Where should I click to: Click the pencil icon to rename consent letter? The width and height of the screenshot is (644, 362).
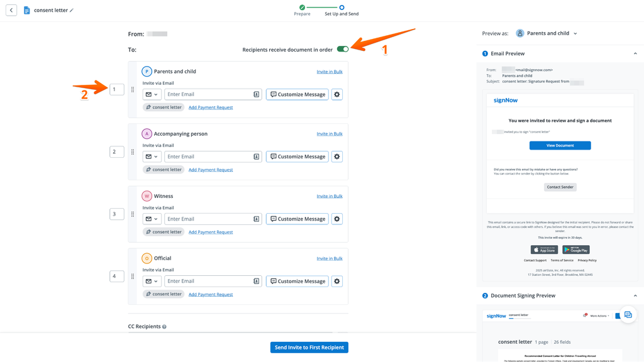pos(72,10)
